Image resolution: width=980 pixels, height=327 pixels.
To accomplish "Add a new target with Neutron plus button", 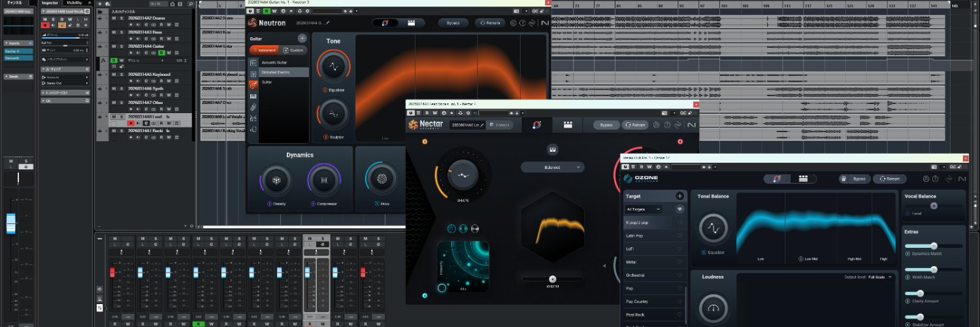I will click(302, 39).
